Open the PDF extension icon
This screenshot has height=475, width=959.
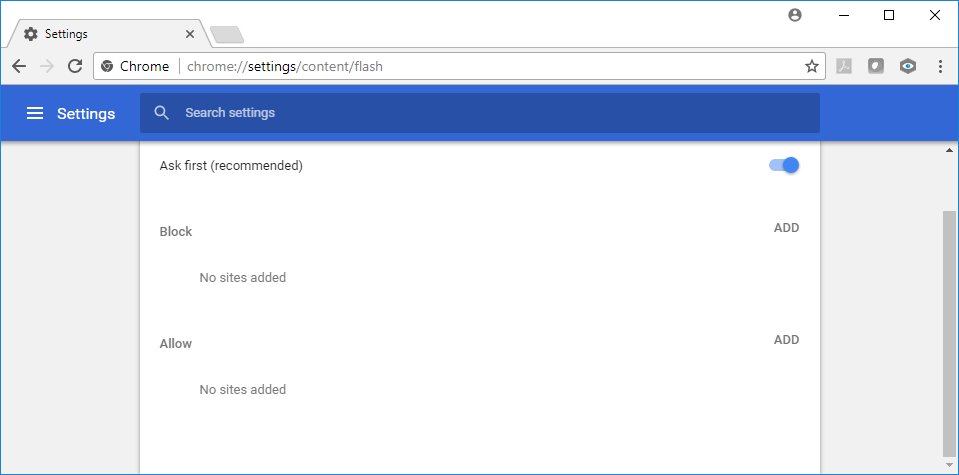[844, 66]
